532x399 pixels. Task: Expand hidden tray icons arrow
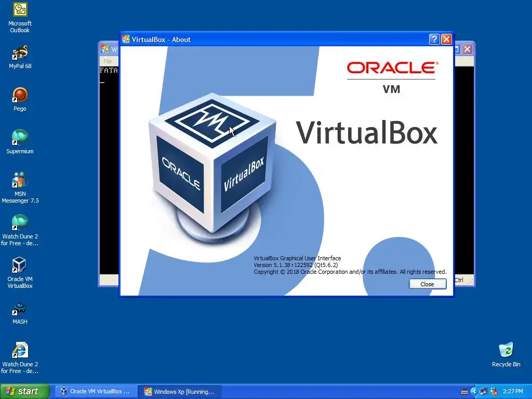click(x=474, y=392)
